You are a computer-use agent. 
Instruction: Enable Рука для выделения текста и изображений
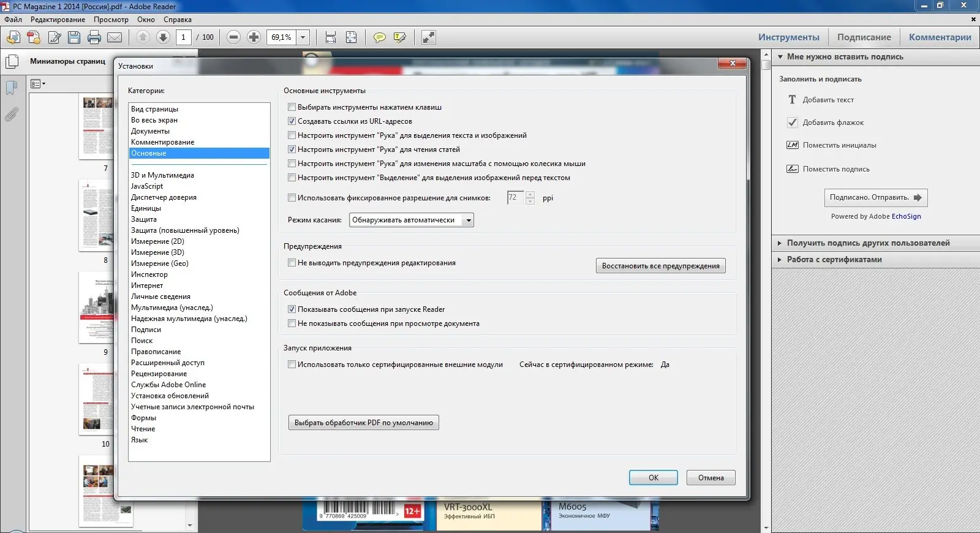292,135
